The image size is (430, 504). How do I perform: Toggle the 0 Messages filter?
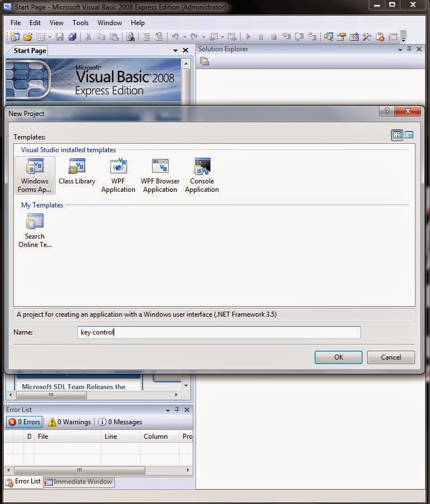click(x=120, y=421)
